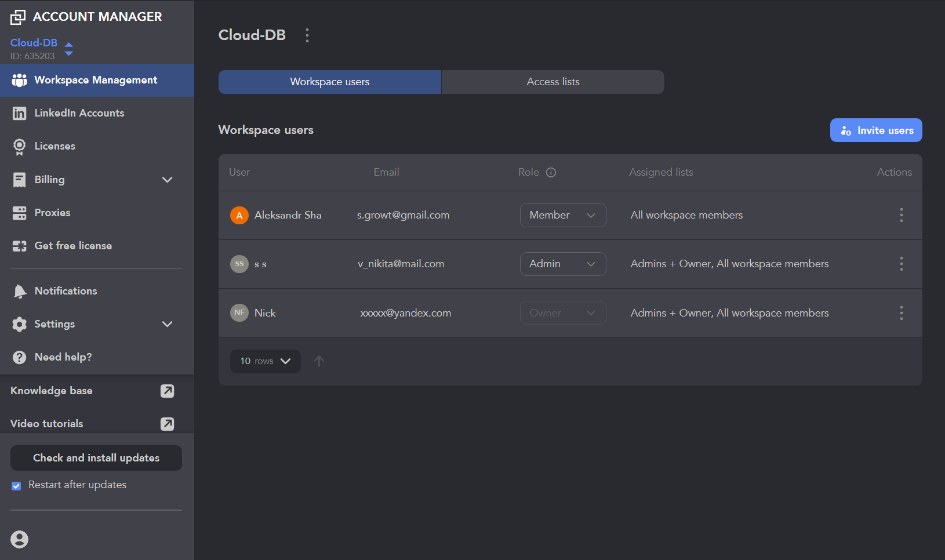Click the email s.growt@gmail.com
The height and width of the screenshot is (560, 945).
coord(403,215)
